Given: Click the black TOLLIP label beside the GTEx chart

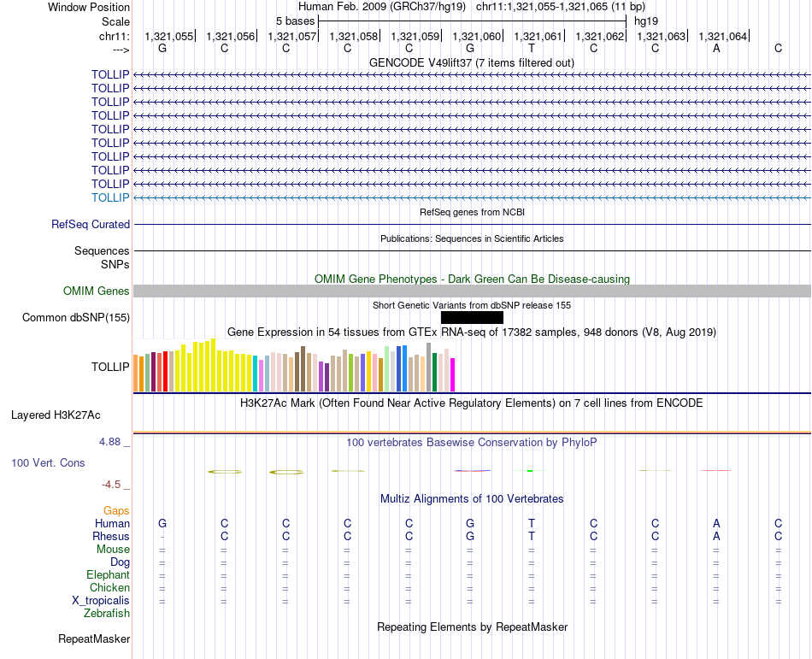Looking at the screenshot, I should tap(110, 367).
